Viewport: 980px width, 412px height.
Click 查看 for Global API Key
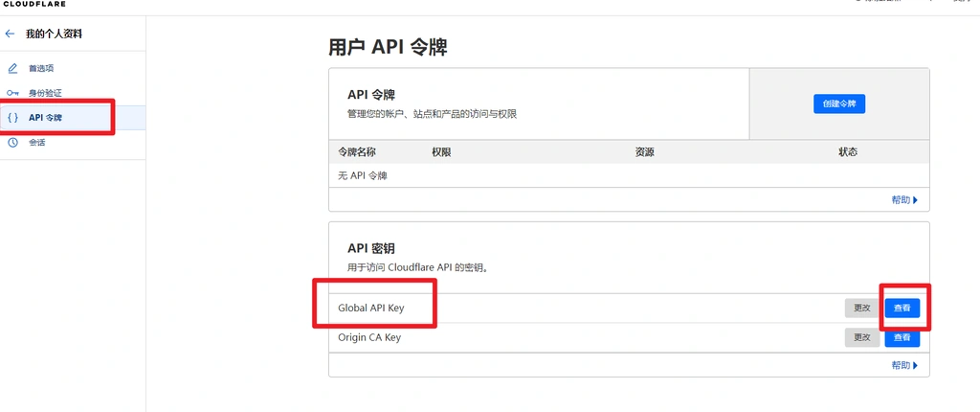click(x=902, y=309)
